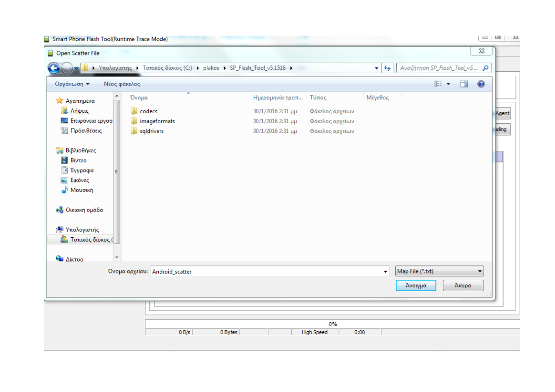
Task: Open the view options dropdown arrow
Action: [x=448, y=84]
